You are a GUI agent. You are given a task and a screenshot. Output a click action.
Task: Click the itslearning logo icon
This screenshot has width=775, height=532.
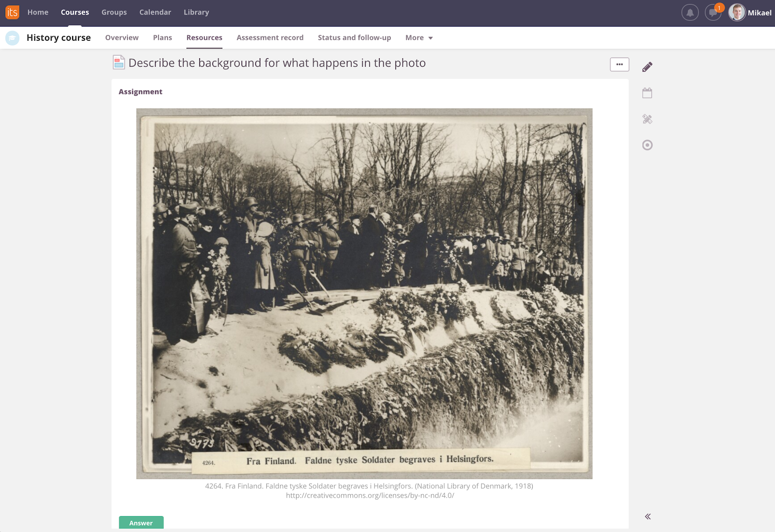click(12, 12)
